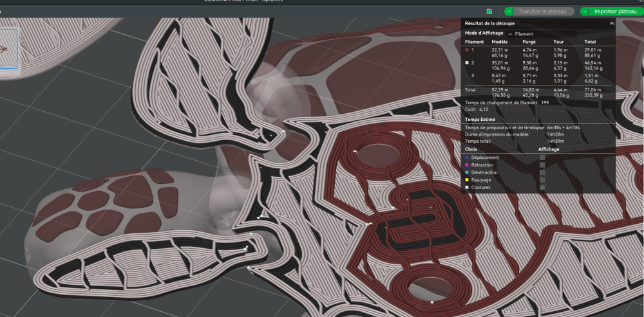Click the Filament column header
The width and height of the screenshot is (644, 317).
click(x=475, y=42)
